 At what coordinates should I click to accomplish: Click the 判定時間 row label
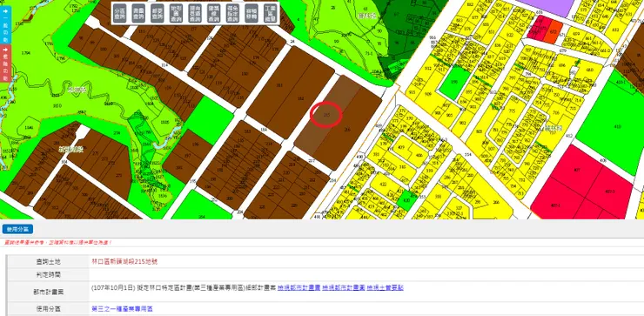(48, 274)
